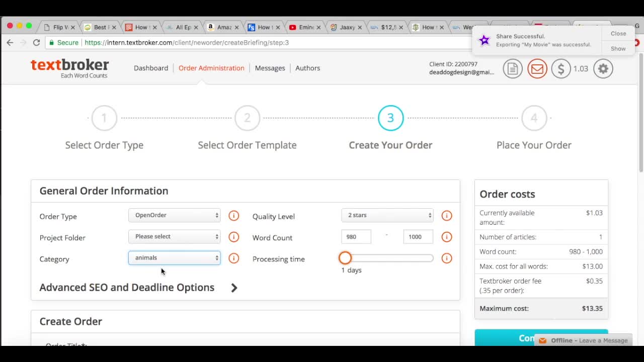Open the Project Folder dropdown
Viewport: 644px width, 362px height.
174,236
